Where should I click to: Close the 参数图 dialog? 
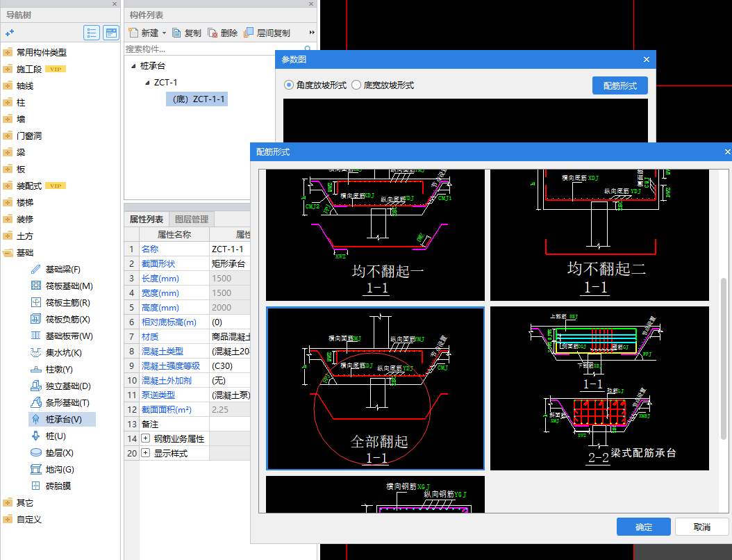point(647,59)
